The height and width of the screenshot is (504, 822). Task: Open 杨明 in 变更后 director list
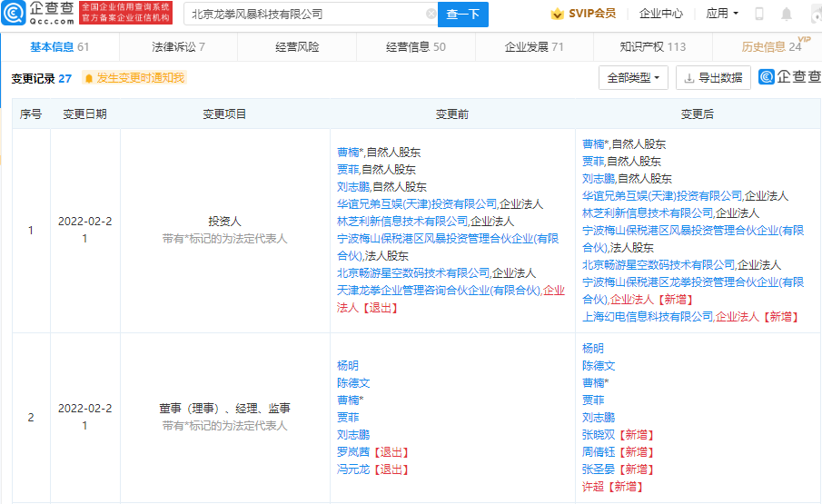point(593,349)
